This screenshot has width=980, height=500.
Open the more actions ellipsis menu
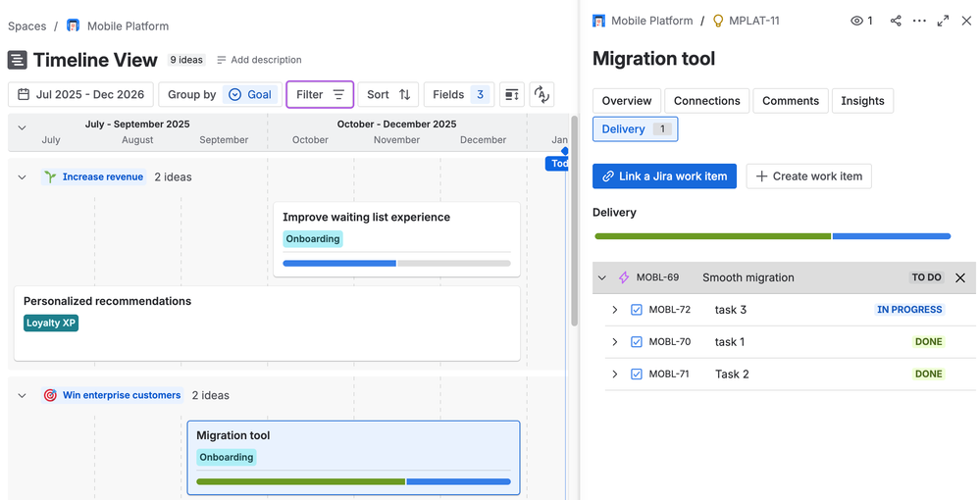point(919,21)
